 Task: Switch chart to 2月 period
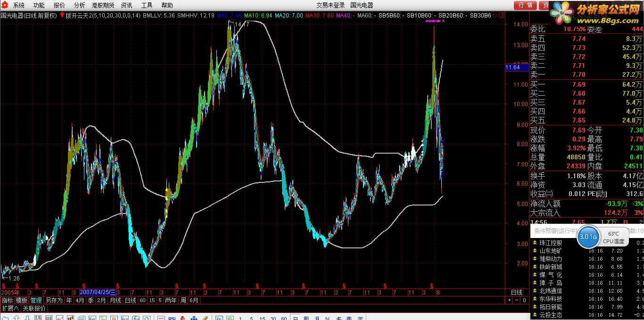click(101, 300)
